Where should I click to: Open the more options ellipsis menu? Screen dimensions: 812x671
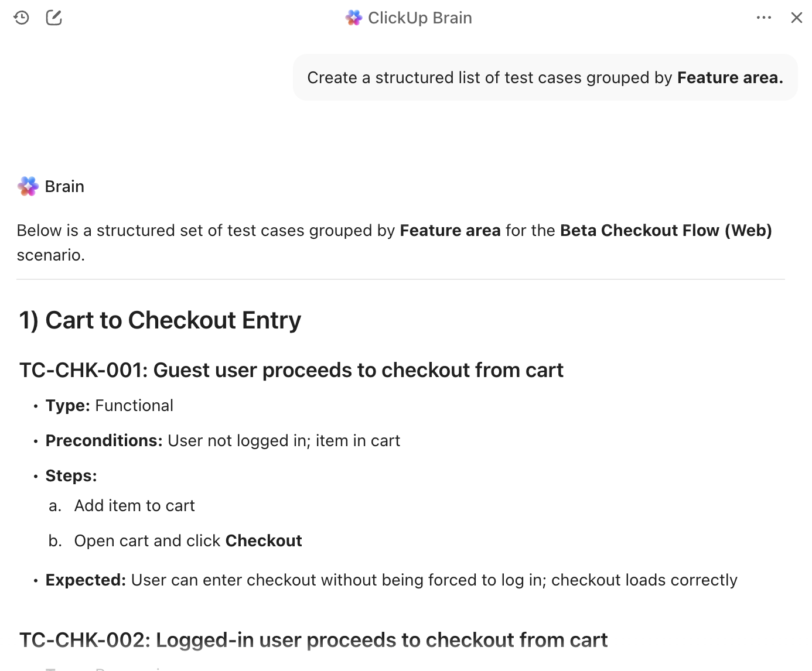click(x=764, y=18)
